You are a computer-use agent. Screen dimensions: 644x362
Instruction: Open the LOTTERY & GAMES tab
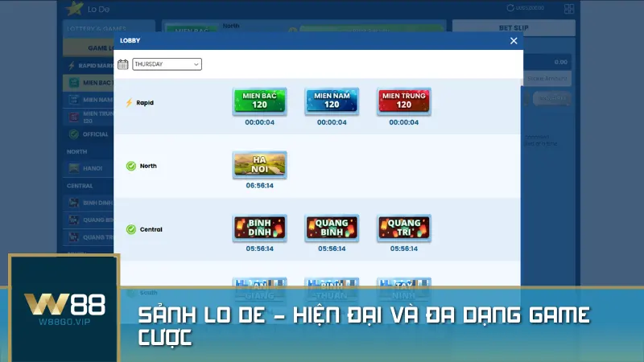[x=109, y=28]
